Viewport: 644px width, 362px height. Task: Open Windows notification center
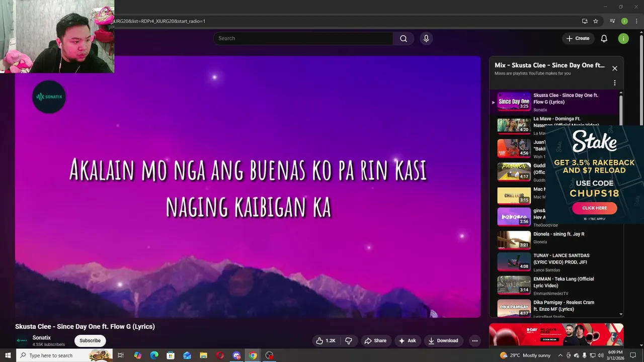(x=633, y=355)
